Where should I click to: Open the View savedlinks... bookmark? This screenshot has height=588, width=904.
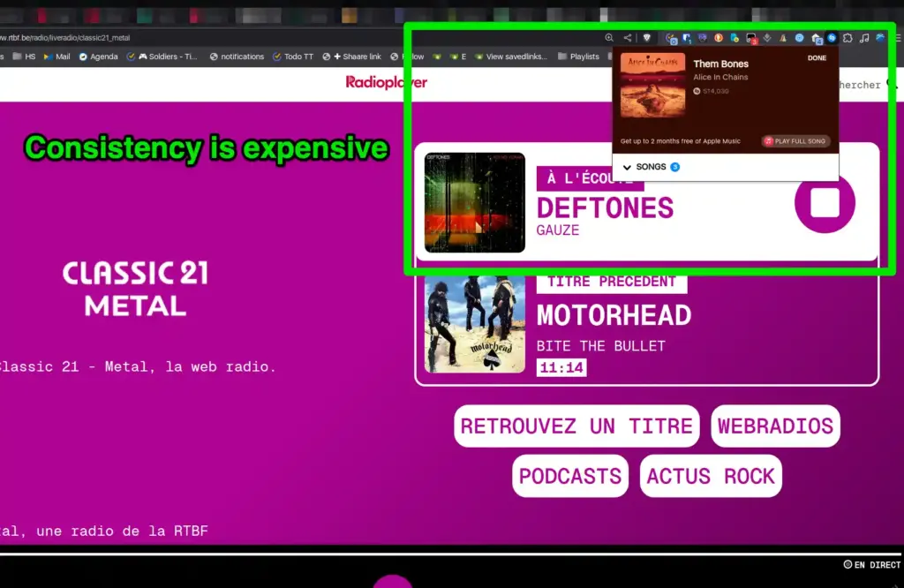point(511,57)
